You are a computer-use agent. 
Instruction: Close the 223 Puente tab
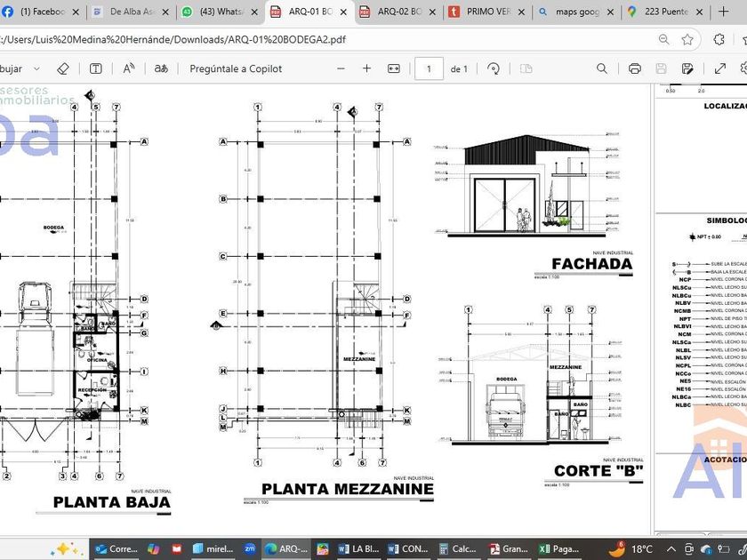[x=699, y=12]
